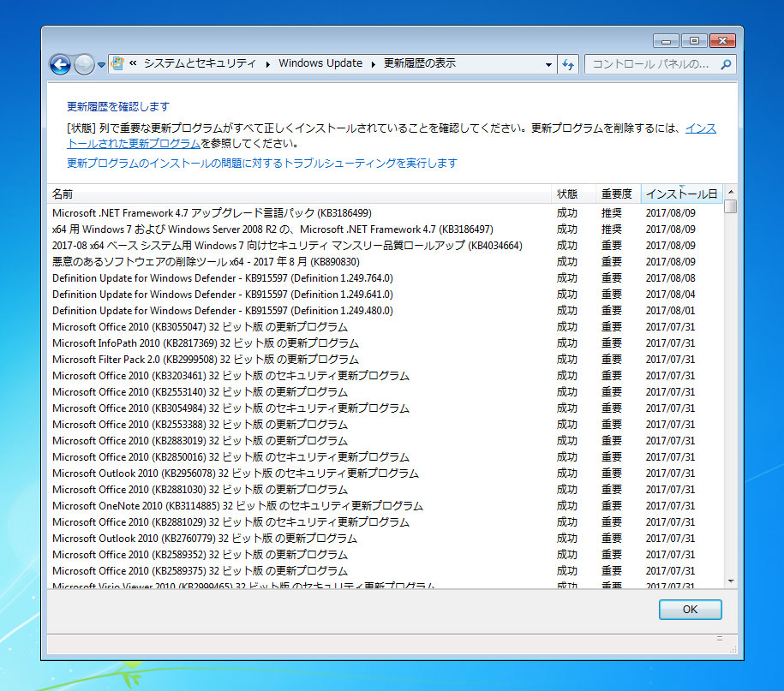Expand the address bar history dropdown
This screenshot has height=691, width=784.
549,64
